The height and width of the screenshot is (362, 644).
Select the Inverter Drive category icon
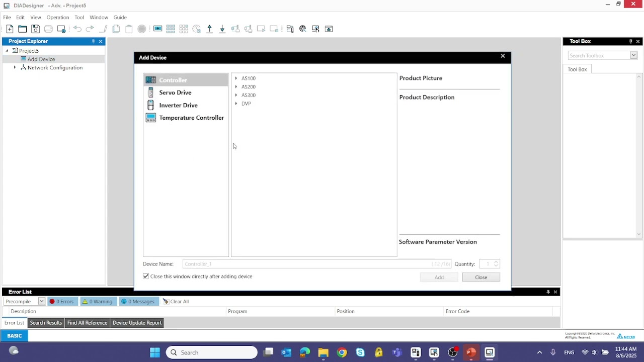tap(151, 105)
